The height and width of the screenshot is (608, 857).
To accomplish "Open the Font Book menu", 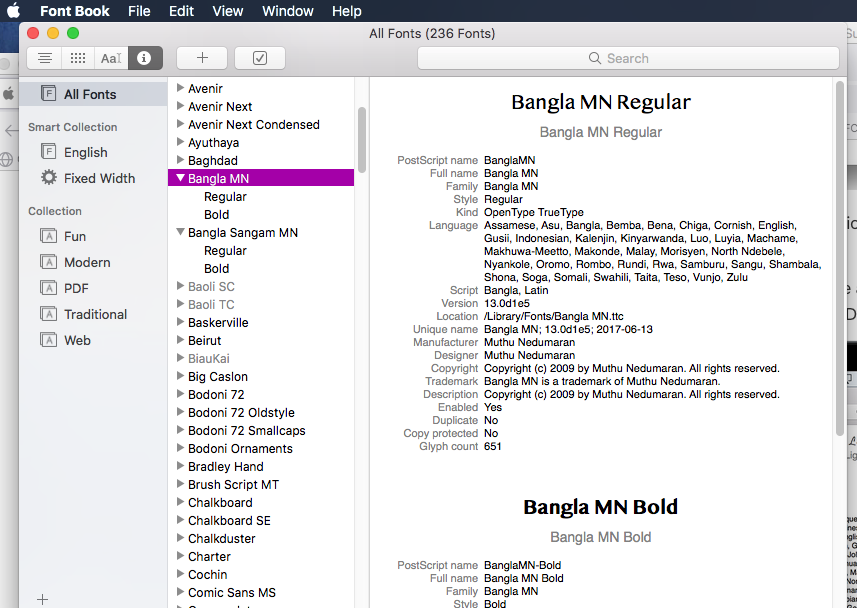I will 74,11.
